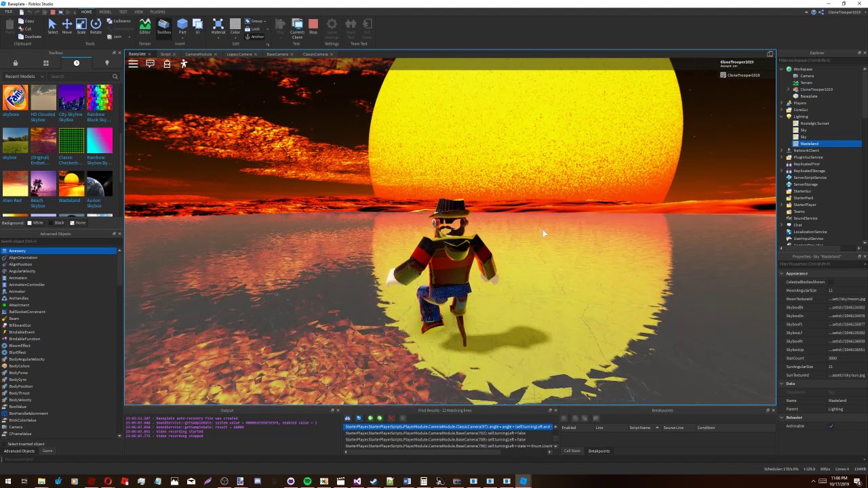Click Fanta skybox thumbnail
The image size is (868, 488).
(x=16, y=98)
